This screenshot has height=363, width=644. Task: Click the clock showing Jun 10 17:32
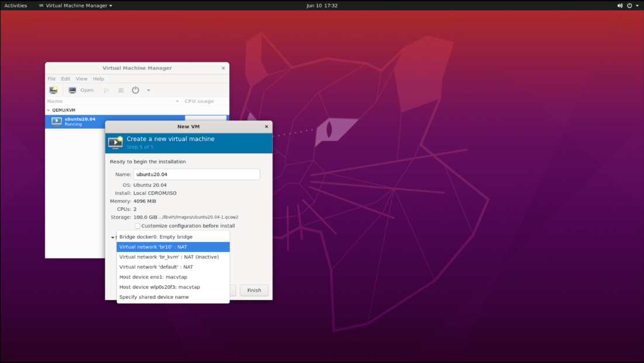[x=322, y=5]
